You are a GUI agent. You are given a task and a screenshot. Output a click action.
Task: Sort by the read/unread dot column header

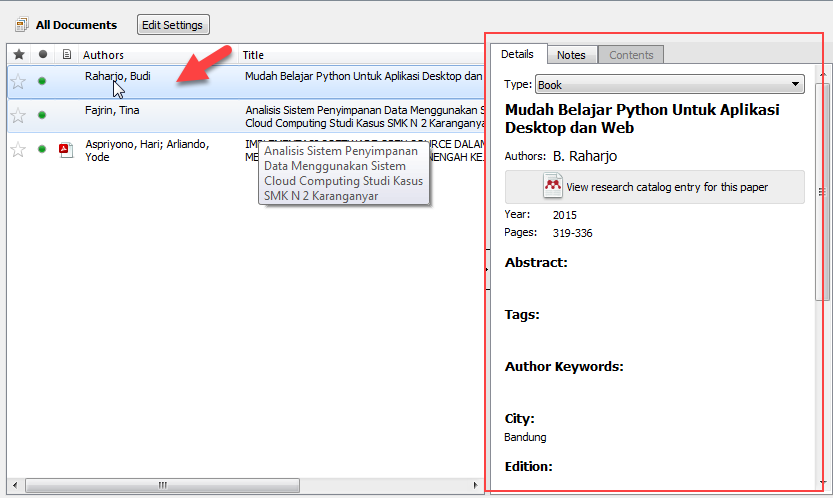point(42,55)
